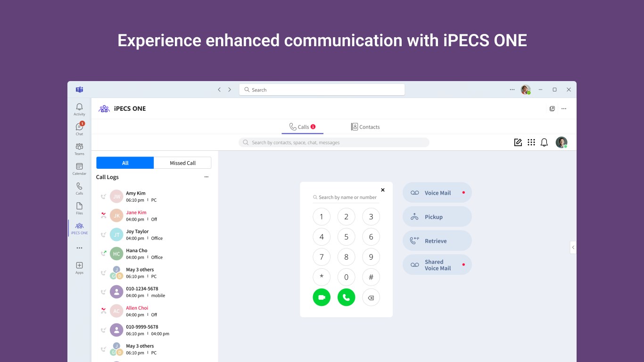Open the dial pad grid icon
Image resolution: width=644 pixels, height=362 pixels.
531,142
